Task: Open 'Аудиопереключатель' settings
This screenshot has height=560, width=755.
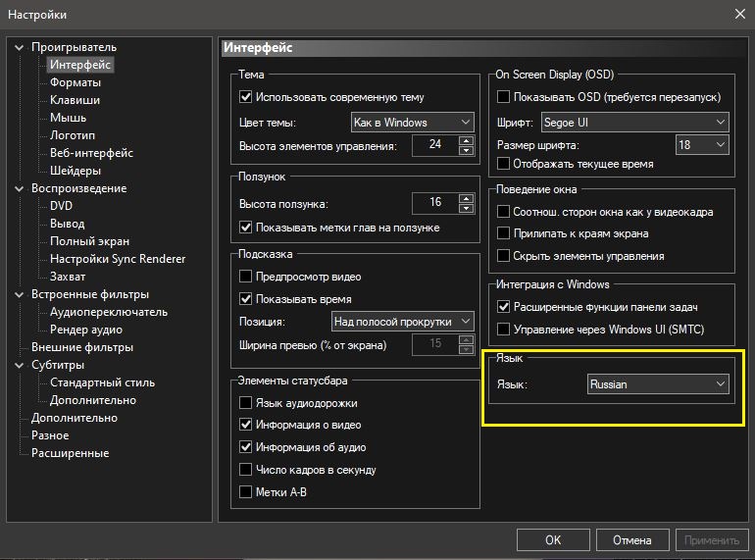Action: (x=109, y=312)
